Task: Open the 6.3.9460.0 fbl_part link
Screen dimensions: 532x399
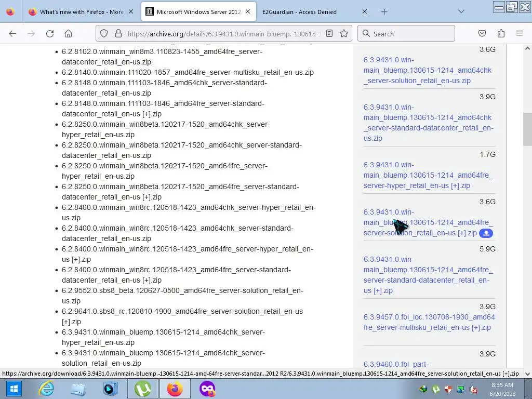Action: click(x=396, y=364)
